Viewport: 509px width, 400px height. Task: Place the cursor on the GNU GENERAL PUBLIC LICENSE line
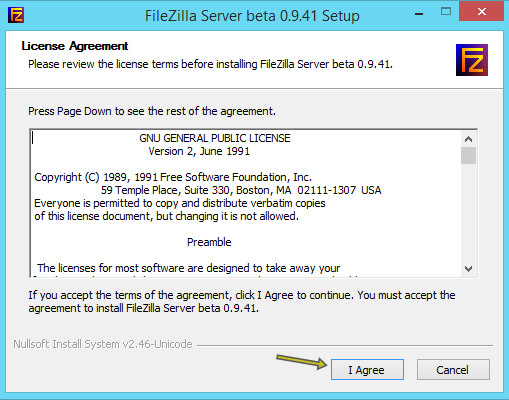point(215,138)
